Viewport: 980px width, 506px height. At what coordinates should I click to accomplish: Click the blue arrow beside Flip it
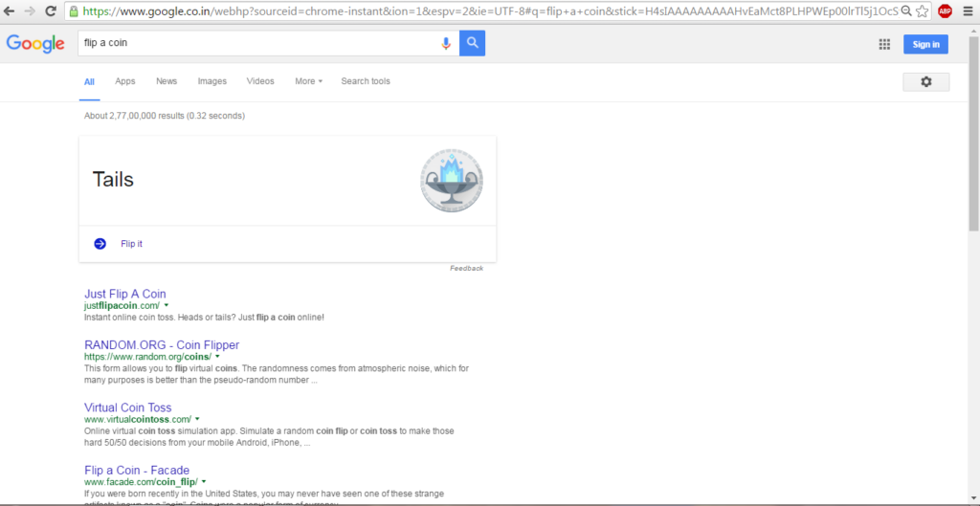[x=100, y=244]
